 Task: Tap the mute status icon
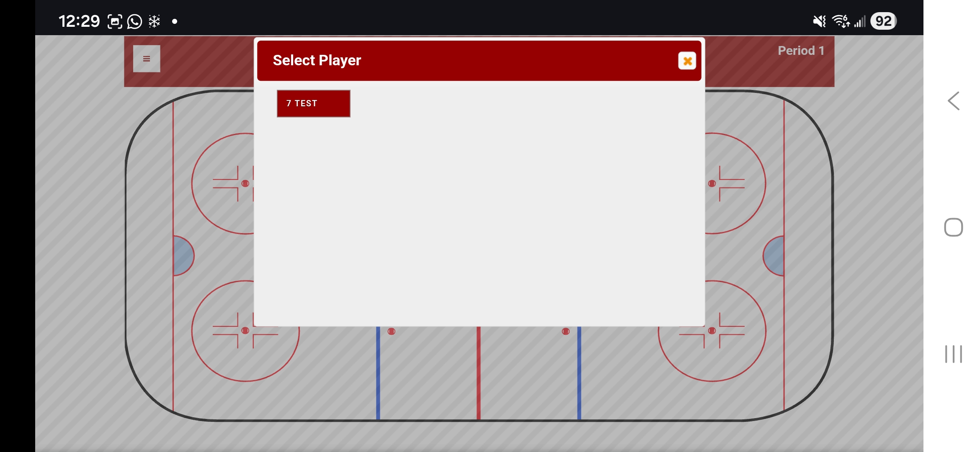point(818,21)
